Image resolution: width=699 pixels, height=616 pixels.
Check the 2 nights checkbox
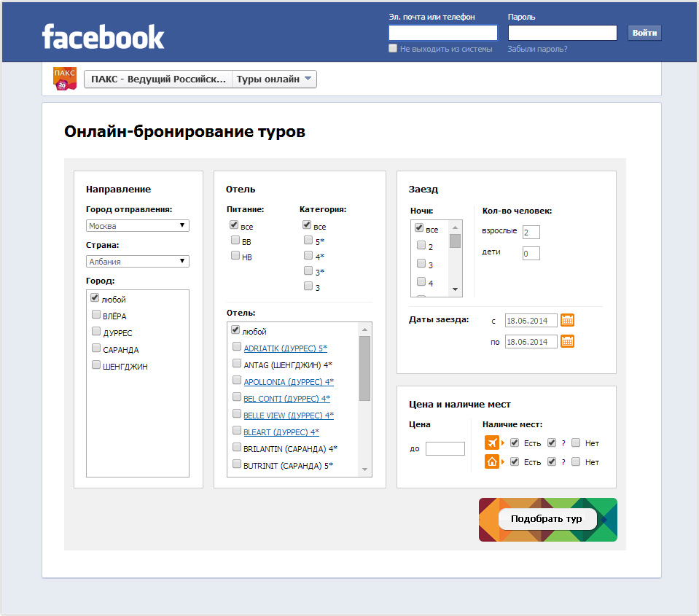(x=421, y=245)
